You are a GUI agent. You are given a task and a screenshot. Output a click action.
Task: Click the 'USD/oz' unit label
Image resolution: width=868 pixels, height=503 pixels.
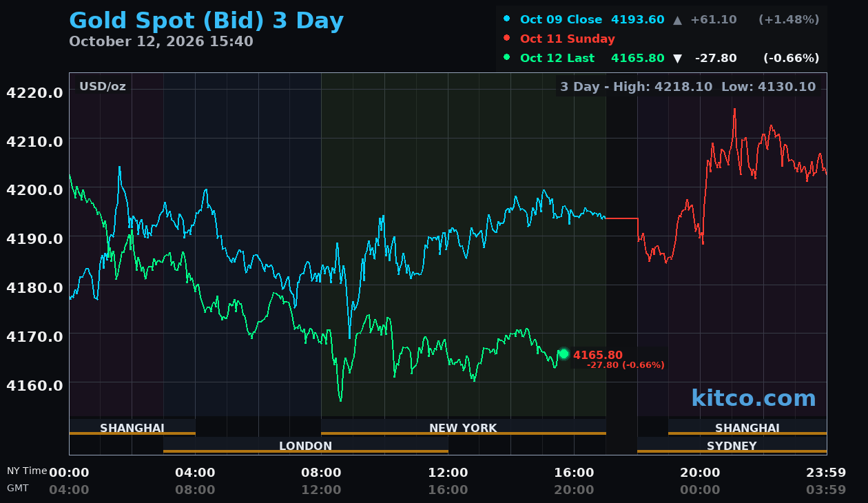click(x=103, y=87)
